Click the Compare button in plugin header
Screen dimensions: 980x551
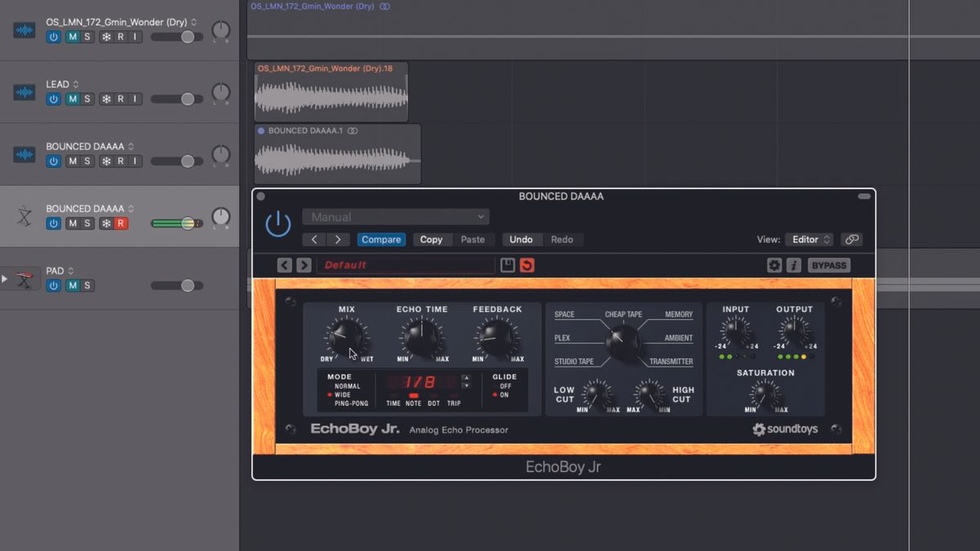click(381, 239)
